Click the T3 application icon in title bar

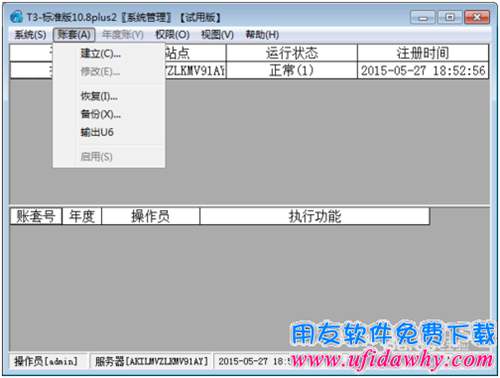16,17
